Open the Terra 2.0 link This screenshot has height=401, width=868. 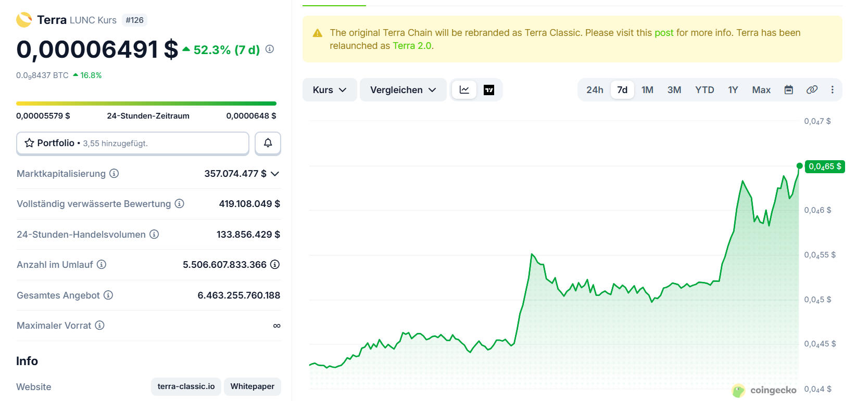[412, 46]
